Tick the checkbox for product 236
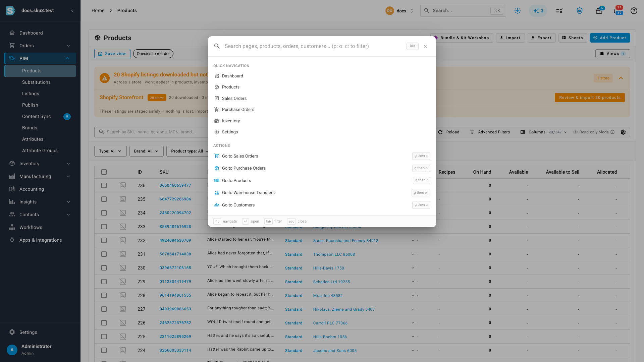This screenshot has height=362, width=644. [104, 185]
